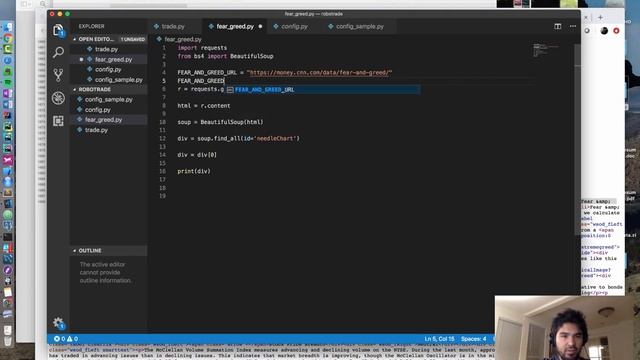Click the editor vertical scrollbar

point(577,139)
